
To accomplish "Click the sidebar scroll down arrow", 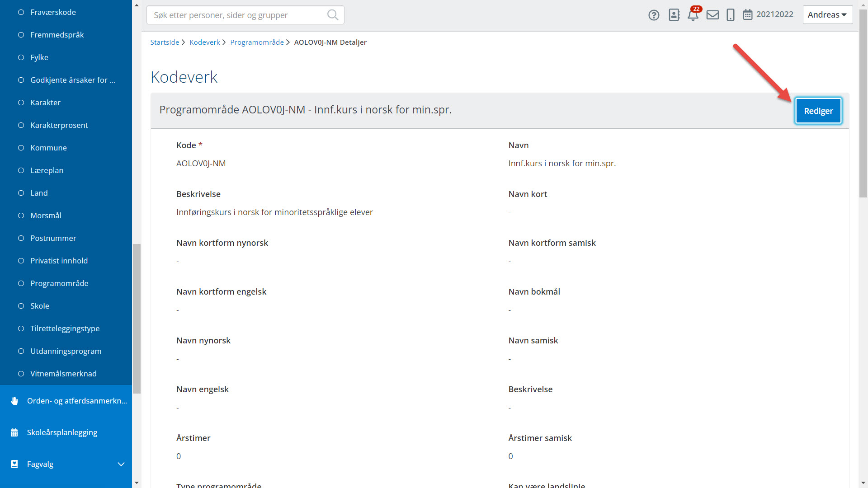I will [x=137, y=483].
